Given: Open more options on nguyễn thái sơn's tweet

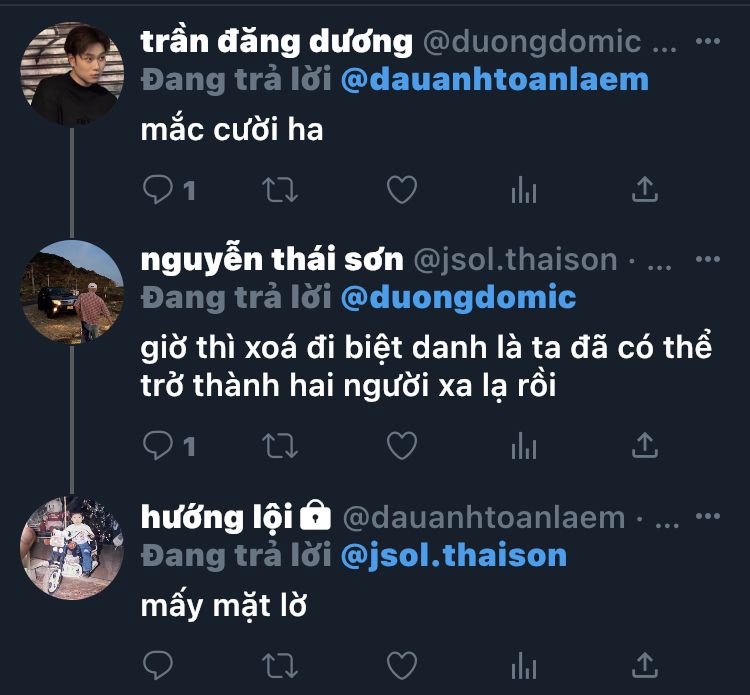Looking at the screenshot, I should pyautogui.click(x=708, y=259).
